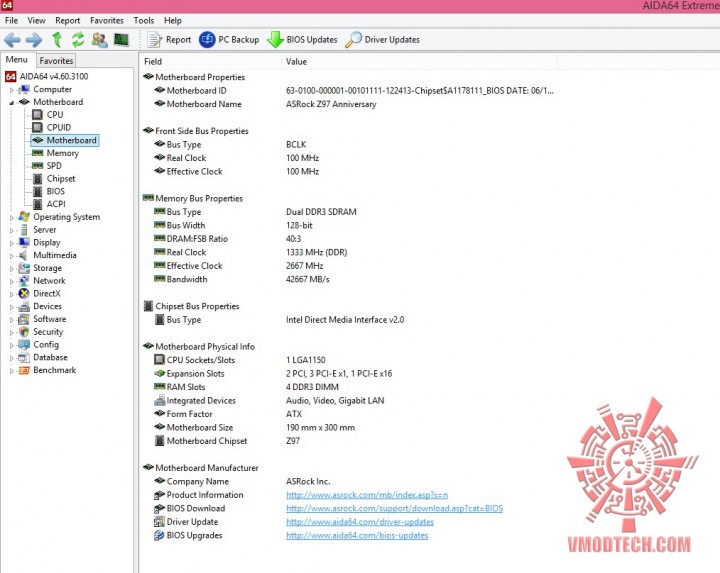This screenshot has width=720, height=573.
Task: Open the Report menu
Action: point(68,21)
